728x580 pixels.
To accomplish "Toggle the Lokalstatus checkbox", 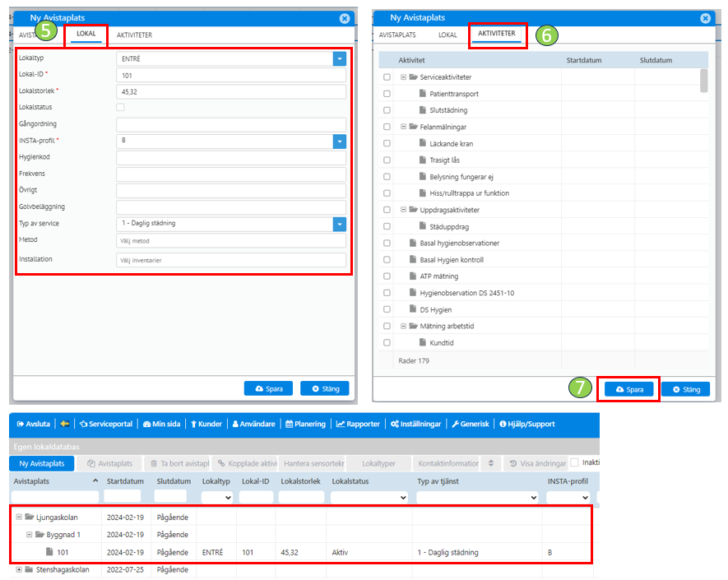I will [x=121, y=108].
